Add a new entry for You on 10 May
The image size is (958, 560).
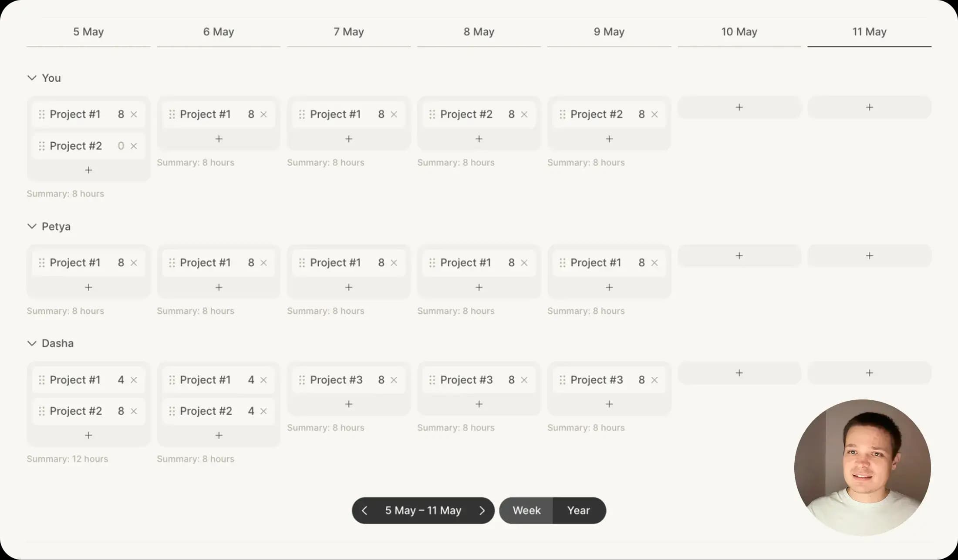click(739, 107)
